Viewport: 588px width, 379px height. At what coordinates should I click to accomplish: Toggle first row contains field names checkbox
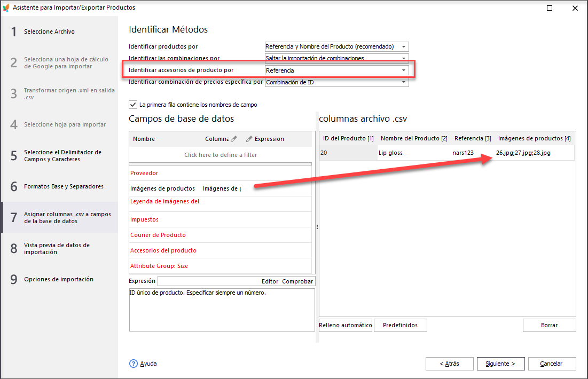click(133, 105)
